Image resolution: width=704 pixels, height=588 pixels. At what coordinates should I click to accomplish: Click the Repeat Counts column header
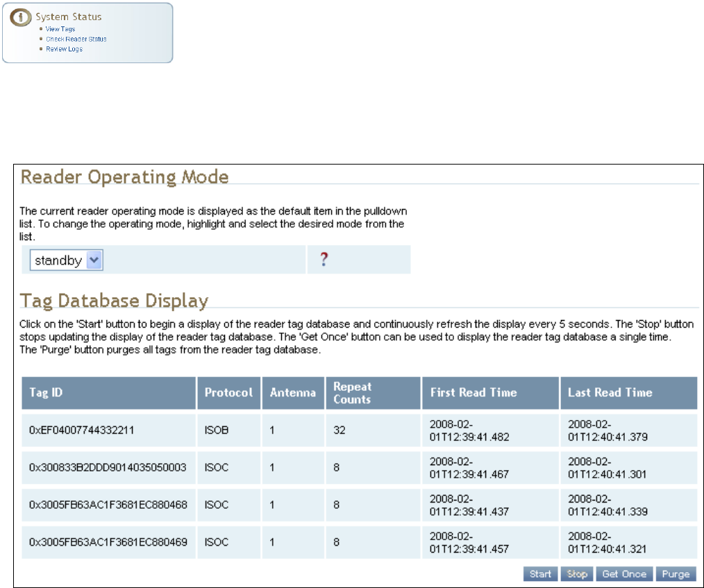tap(373, 393)
